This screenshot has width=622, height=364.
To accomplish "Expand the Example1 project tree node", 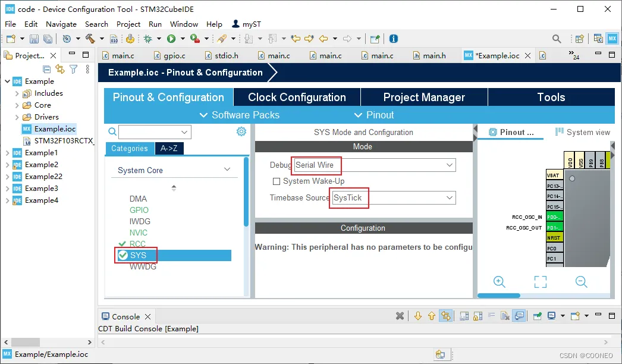I will 7,153.
